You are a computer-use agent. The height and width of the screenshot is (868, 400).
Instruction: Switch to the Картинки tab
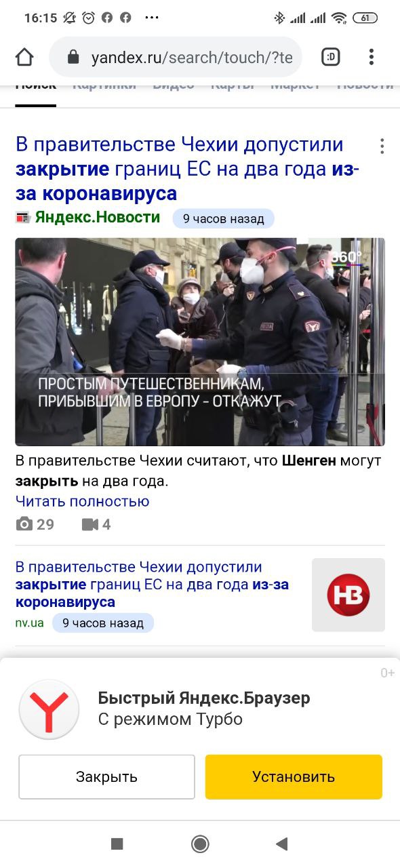coord(104,87)
